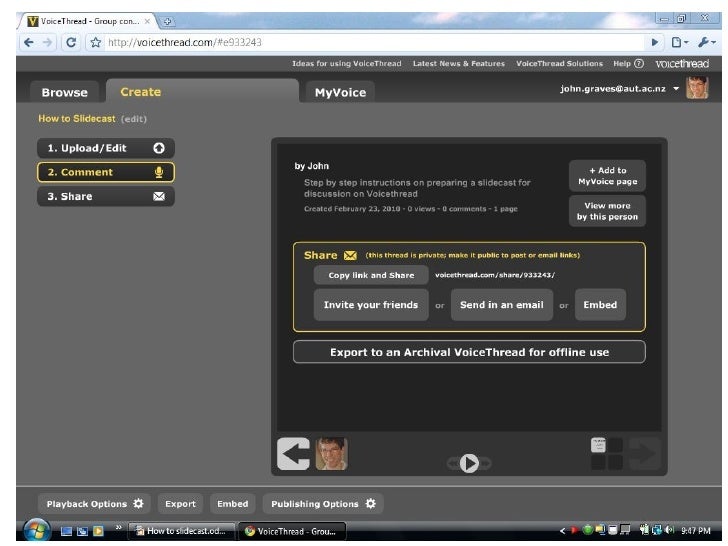
Task: Click Copy link and Share button
Action: click(371, 275)
